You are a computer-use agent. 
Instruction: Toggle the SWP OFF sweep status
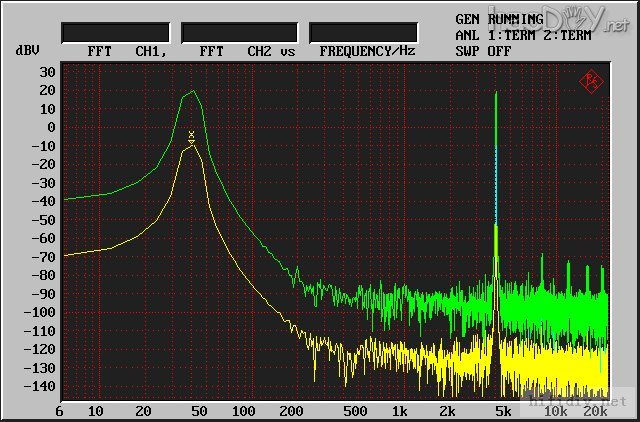click(483, 49)
